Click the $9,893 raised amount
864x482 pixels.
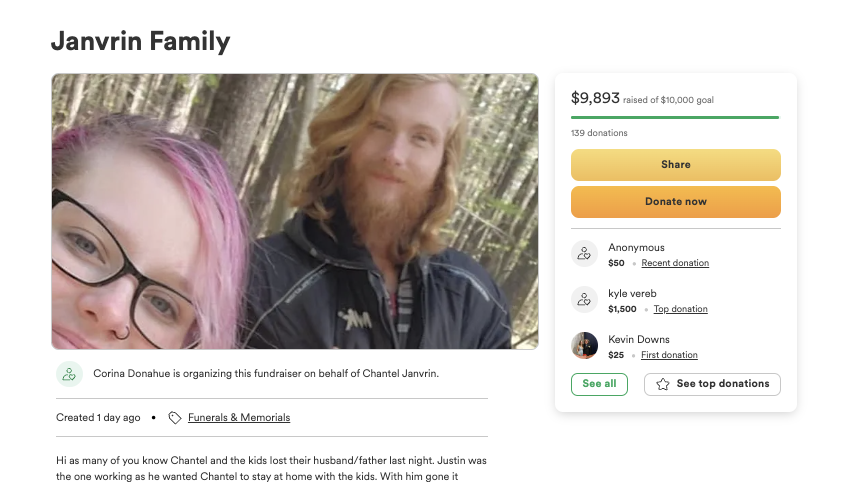click(x=595, y=98)
